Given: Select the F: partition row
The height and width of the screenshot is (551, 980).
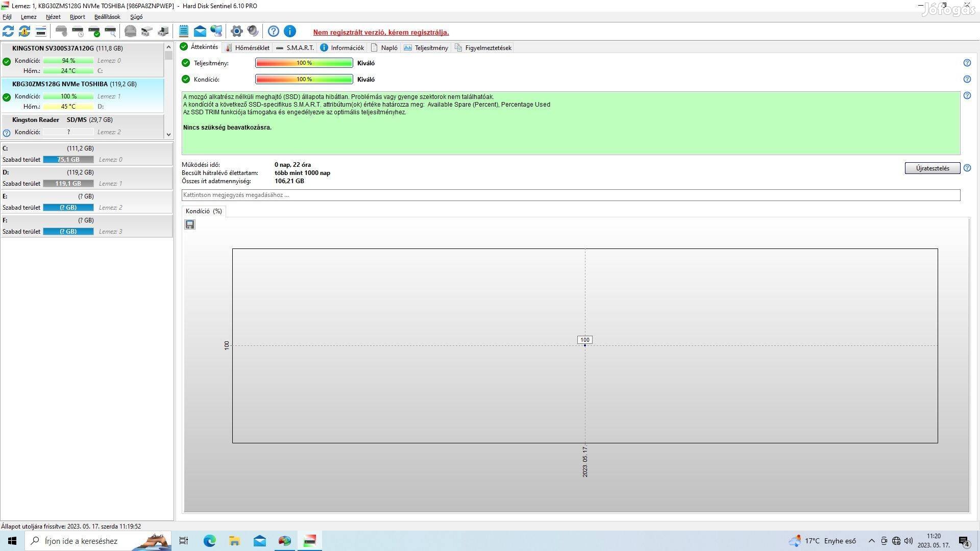Looking at the screenshot, I should click(x=86, y=226).
